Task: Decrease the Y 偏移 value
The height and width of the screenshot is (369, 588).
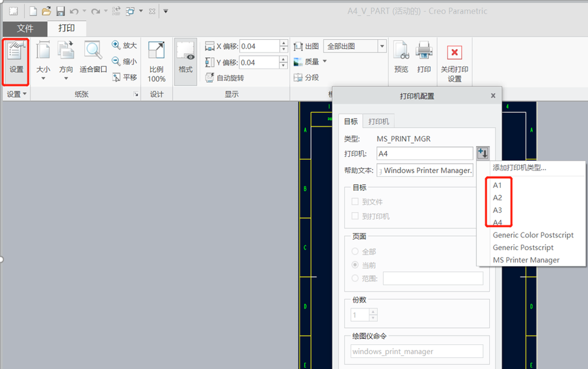Action: pyautogui.click(x=284, y=65)
